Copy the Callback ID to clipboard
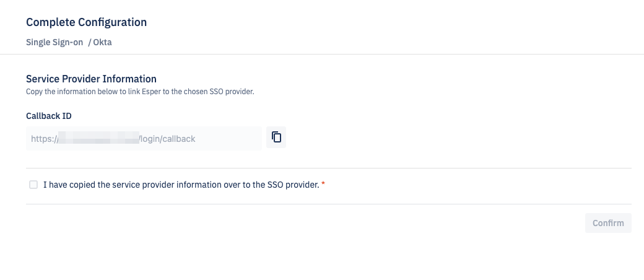Image resolution: width=644 pixels, height=280 pixels. [x=276, y=138]
